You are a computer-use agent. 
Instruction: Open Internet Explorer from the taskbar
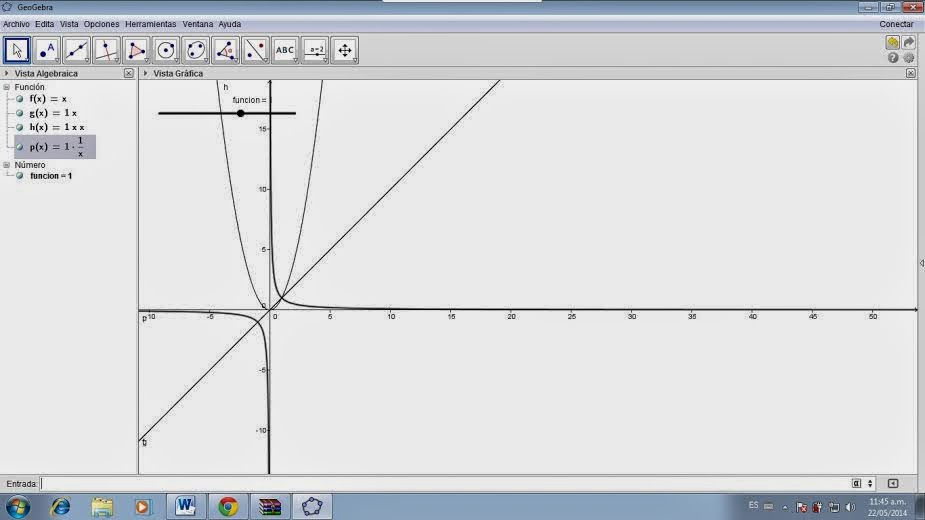(60, 506)
